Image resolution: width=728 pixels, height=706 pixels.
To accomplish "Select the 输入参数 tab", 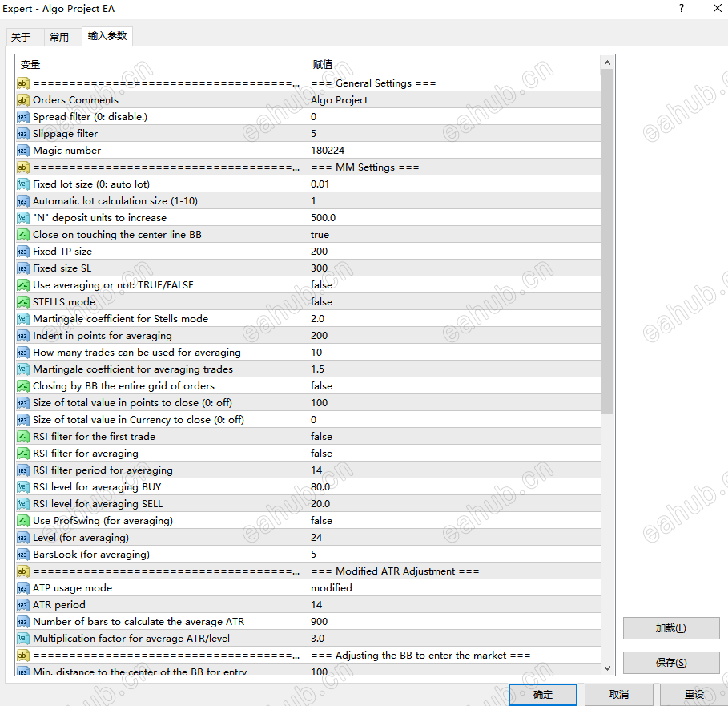I will tap(107, 36).
